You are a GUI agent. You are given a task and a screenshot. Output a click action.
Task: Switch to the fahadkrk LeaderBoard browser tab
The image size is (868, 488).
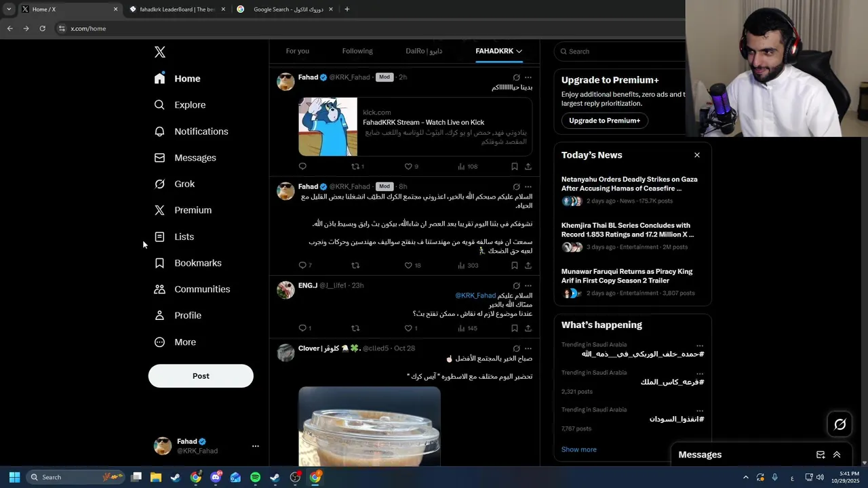pyautogui.click(x=176, y=9)
